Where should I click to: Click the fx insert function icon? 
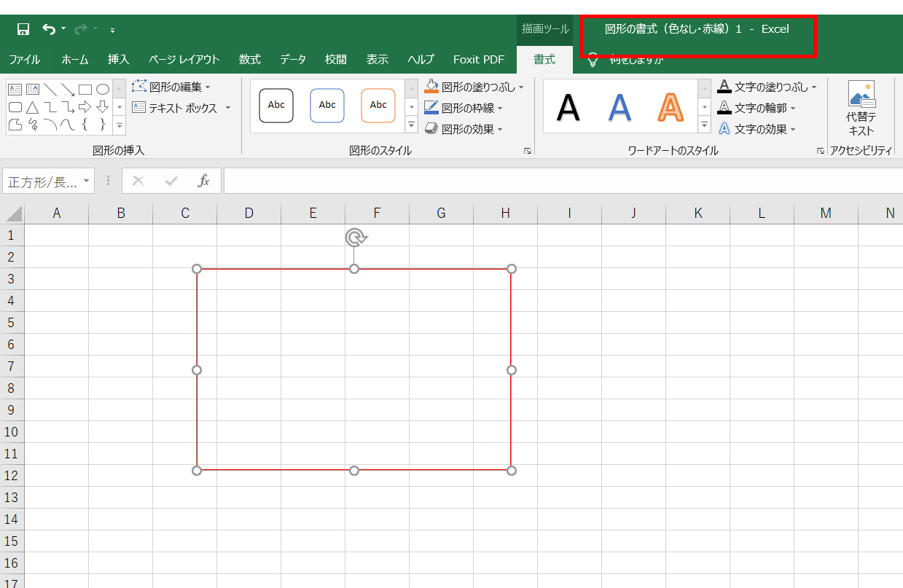pyautogui.click(x=203, y=181)
